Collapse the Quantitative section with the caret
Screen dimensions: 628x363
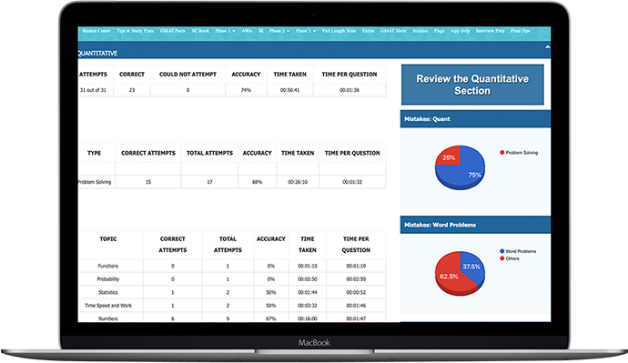[547, 47]
